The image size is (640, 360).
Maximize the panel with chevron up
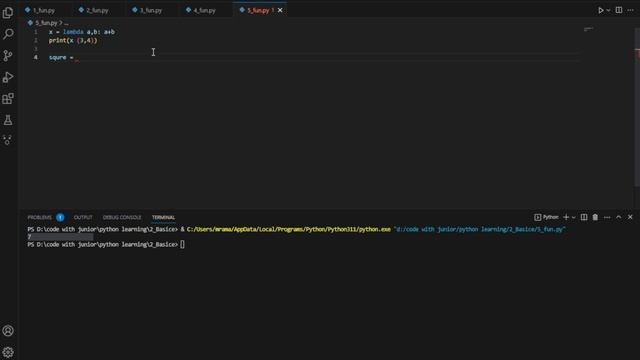(x=618, y=217)
